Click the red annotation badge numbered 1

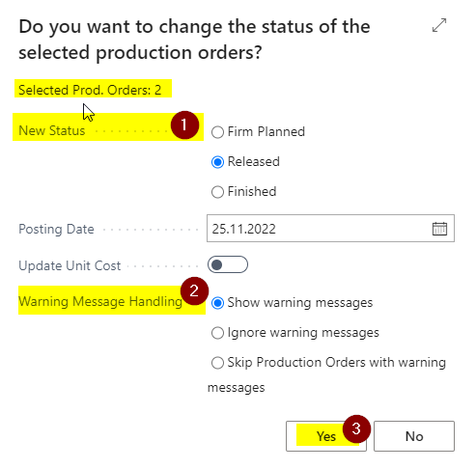pos(184,125)
